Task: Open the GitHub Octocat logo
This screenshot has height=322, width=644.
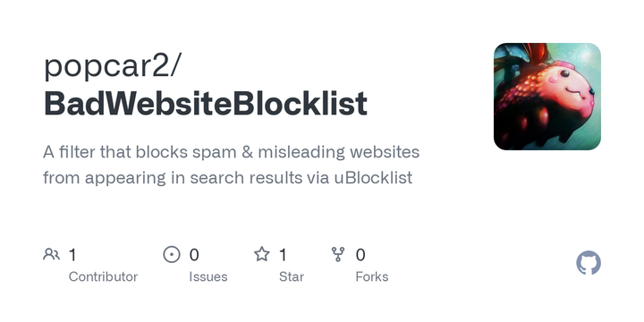Action: click(x=589, y=263)
